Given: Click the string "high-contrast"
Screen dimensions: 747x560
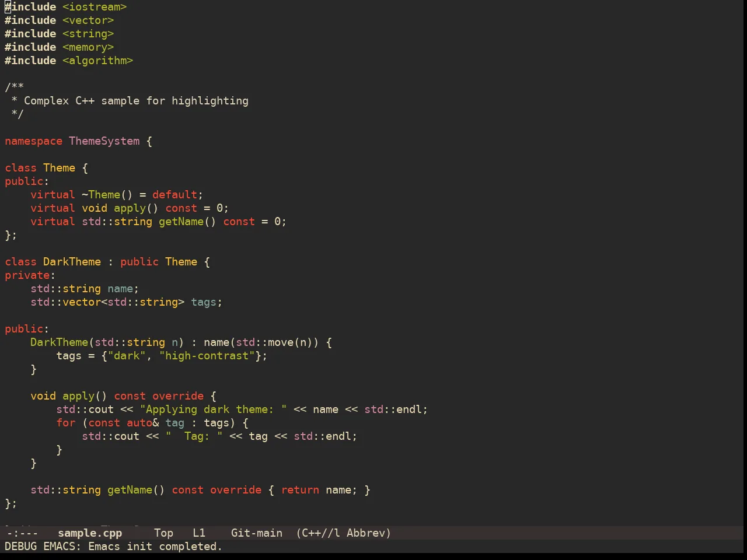Looking at the screenshot, I should coord(207,356).
